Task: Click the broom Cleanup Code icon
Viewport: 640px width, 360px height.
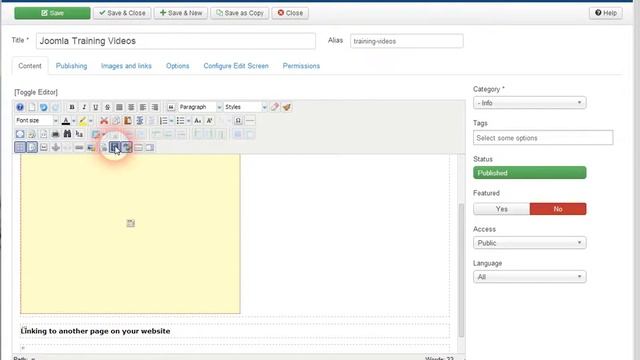Action: 287,107
